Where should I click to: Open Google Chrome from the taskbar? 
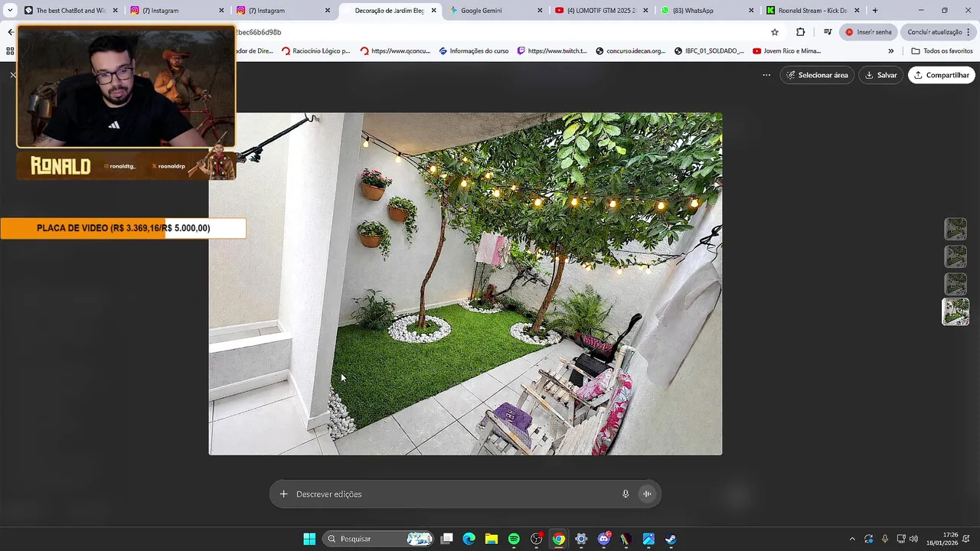[559, 539]
